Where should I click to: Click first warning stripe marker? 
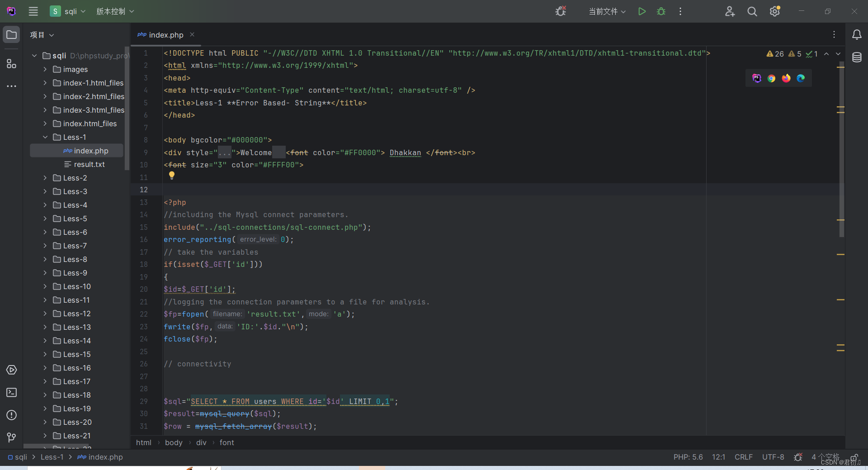pyautogui.click(x=840, y=67)
